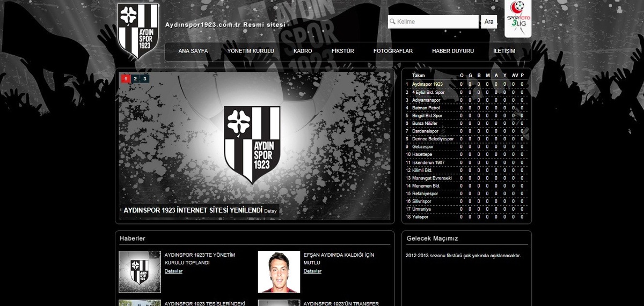The height and width of the screenshot is (306, 644).
Task: Open AYDINSPOR 1923'ÜN TRANSFER news title
Action: point(341,303)
